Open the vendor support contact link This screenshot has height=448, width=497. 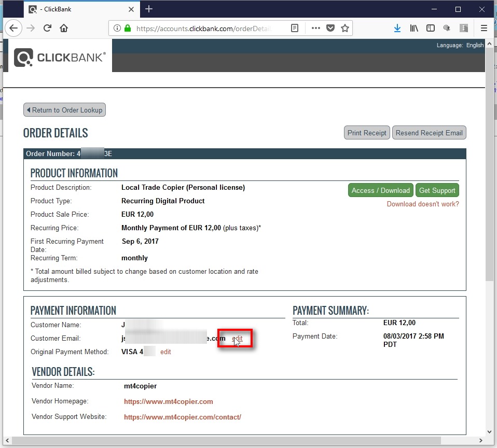coord(183,417)
